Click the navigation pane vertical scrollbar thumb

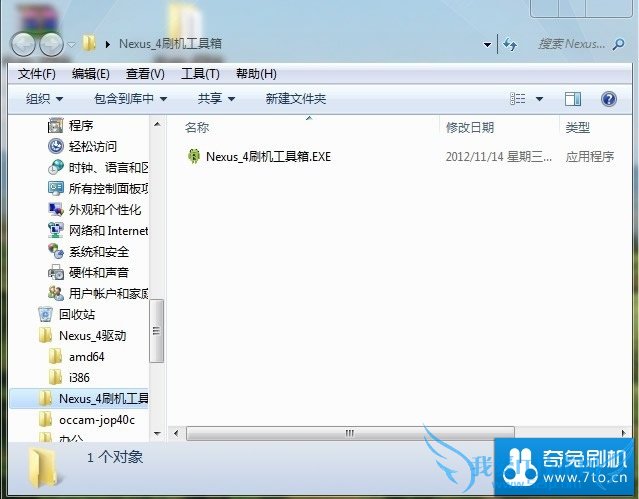pos(156,331)
